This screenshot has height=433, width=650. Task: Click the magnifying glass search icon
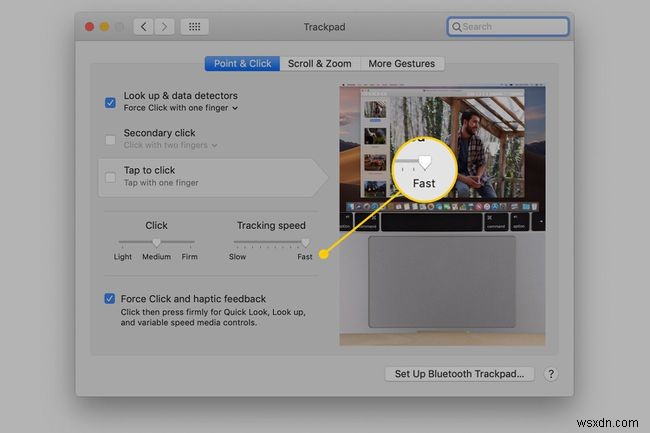click(457, 27)
